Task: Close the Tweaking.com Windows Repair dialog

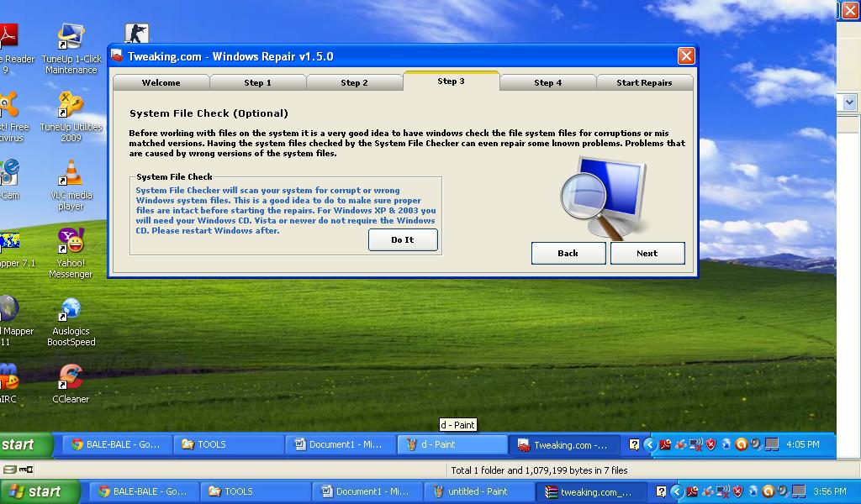Action: click(686, 56)
